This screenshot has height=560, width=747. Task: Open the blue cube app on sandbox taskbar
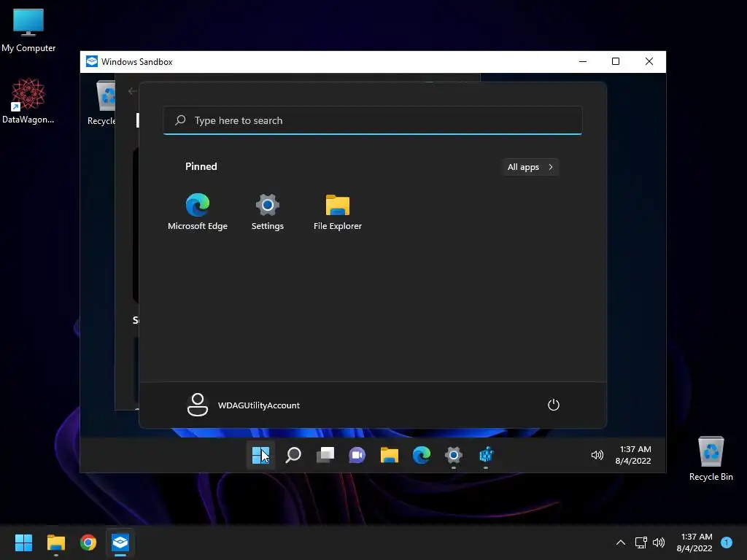coord(485,455)
